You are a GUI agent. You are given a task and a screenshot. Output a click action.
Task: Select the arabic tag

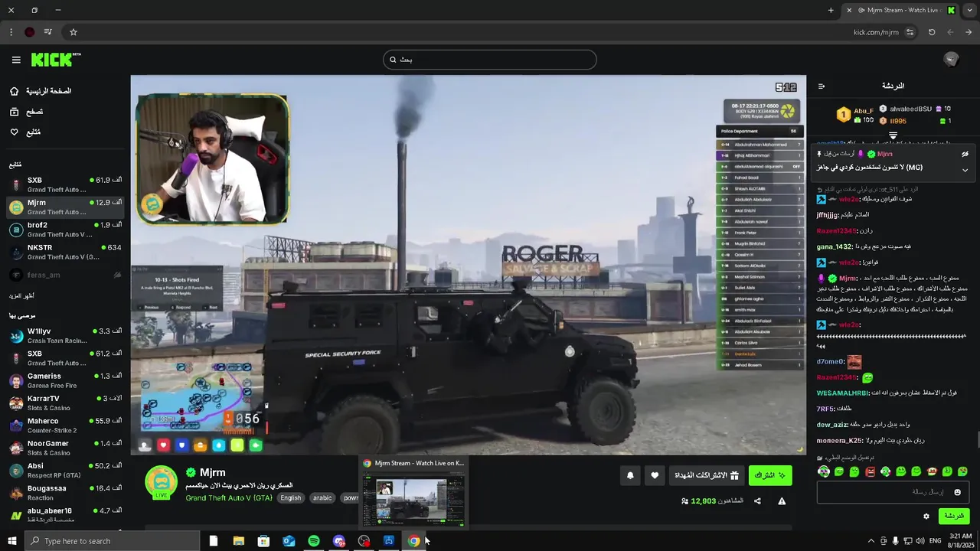pos(322,497)
